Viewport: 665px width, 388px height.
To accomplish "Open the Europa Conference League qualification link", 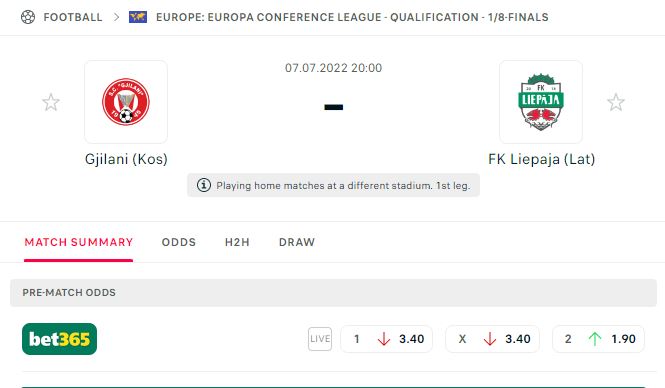I will tap(352, 17).
